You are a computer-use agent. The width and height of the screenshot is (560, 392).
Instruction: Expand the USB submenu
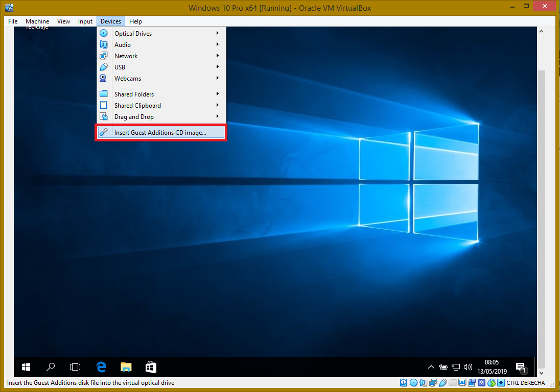161,67
